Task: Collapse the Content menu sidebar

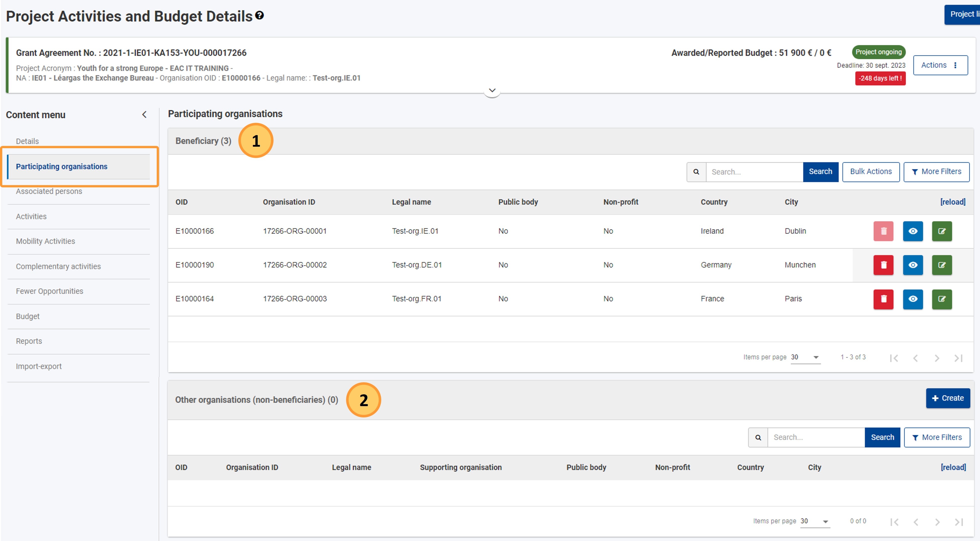Action: click(x=144, y=115)
